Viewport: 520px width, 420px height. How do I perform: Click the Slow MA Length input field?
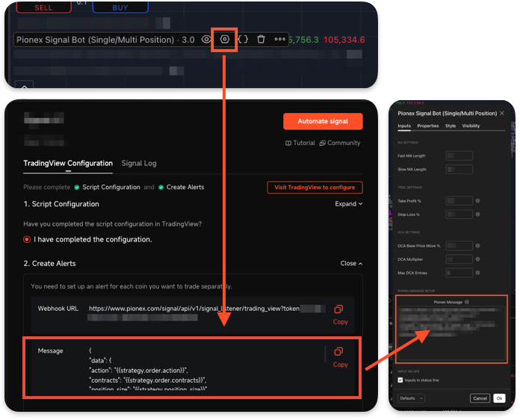pos(459,170)
